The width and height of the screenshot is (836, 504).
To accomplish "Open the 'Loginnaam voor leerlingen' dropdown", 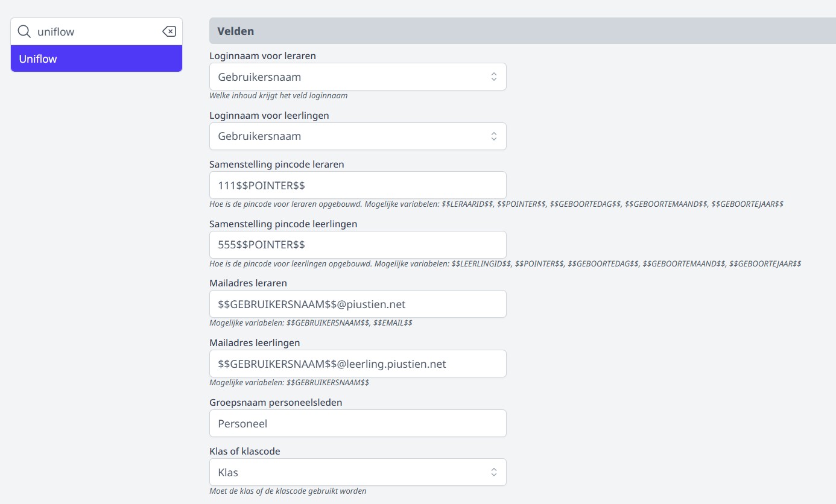I will 358,136.
